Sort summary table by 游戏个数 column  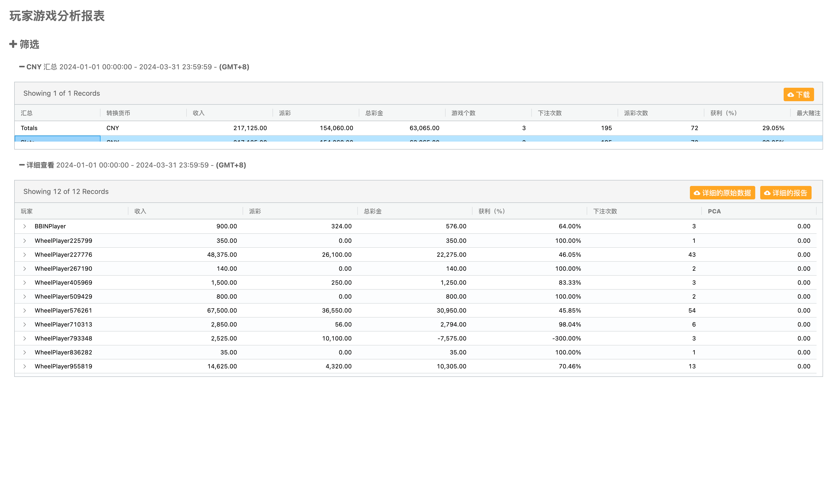pos(463,113)
